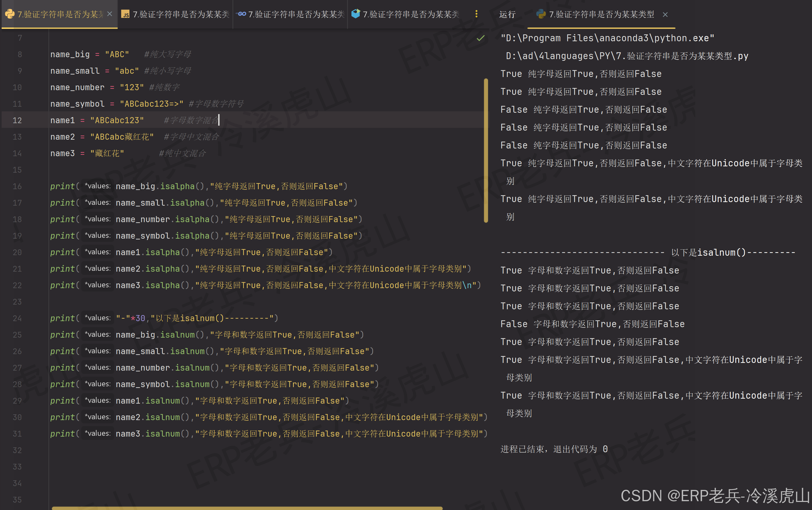Click the Python icon in the run output tab
Image resolution: width=812 pixels, height=510 pixels.
(x=541, y=15)
